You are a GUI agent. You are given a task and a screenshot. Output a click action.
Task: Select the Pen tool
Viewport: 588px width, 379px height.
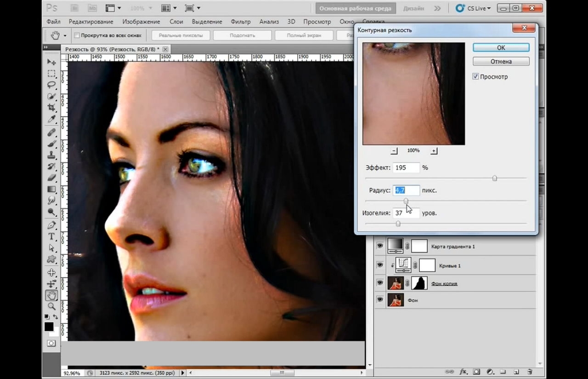(x=51, y=225)
